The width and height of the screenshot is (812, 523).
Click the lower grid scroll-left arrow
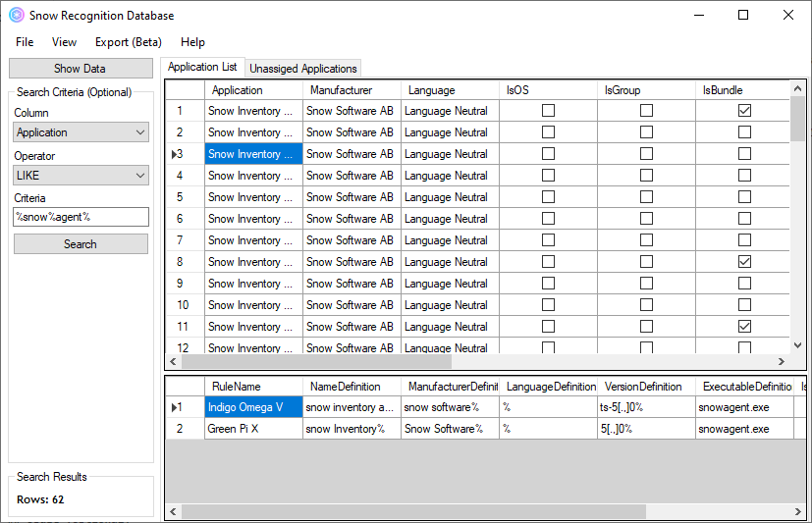(174, 511)
